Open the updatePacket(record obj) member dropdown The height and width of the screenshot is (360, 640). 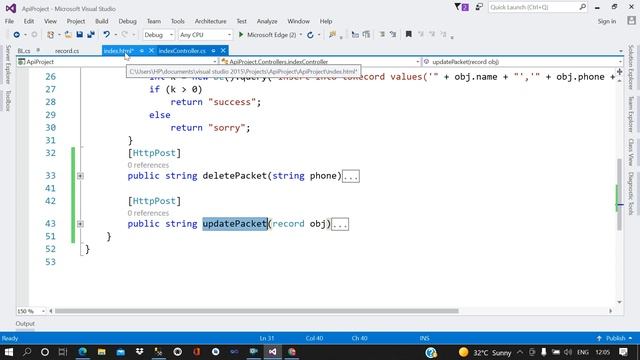(x=522, y=62)
